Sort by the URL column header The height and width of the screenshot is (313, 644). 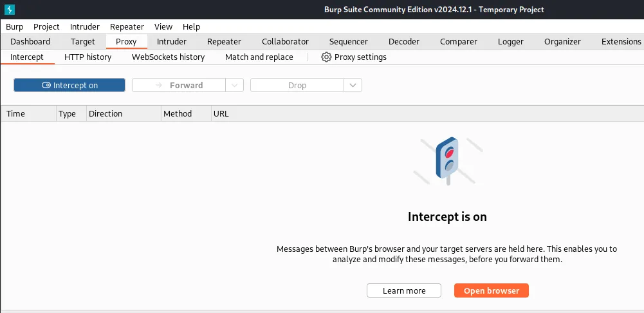428,113
